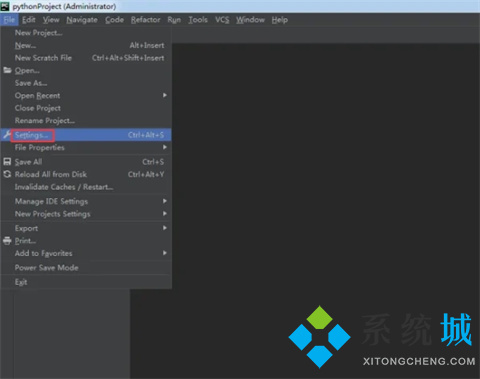Screen dimensions: 480x379
Task: Click the Open folder icon
Action: pos(7,70)
